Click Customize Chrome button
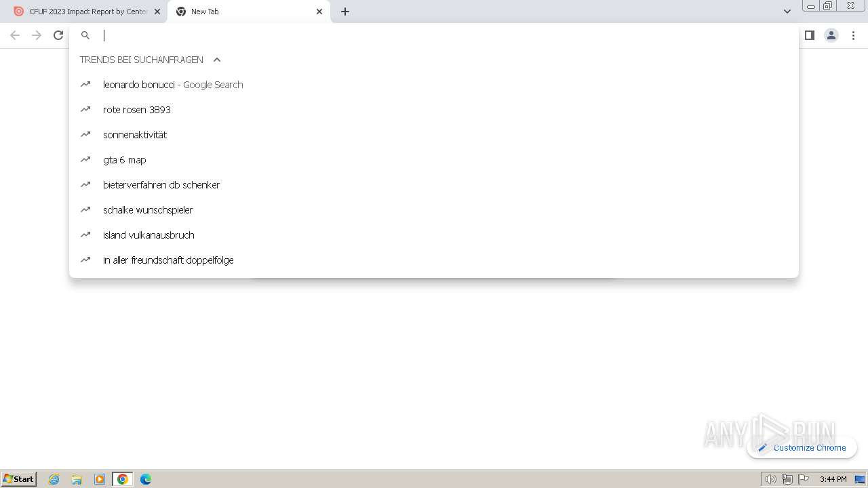This screenshot has width=868, height=488. click(802, 447)
